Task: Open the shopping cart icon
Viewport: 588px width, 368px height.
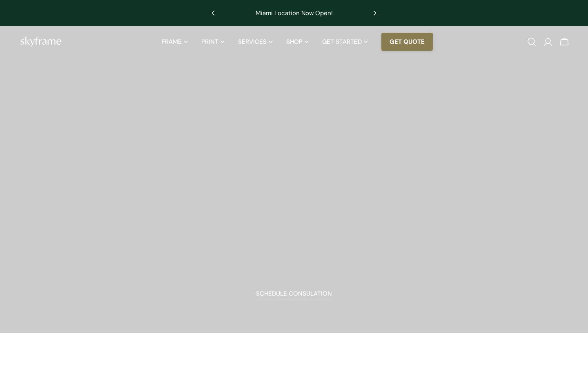Action: point(564,42)
